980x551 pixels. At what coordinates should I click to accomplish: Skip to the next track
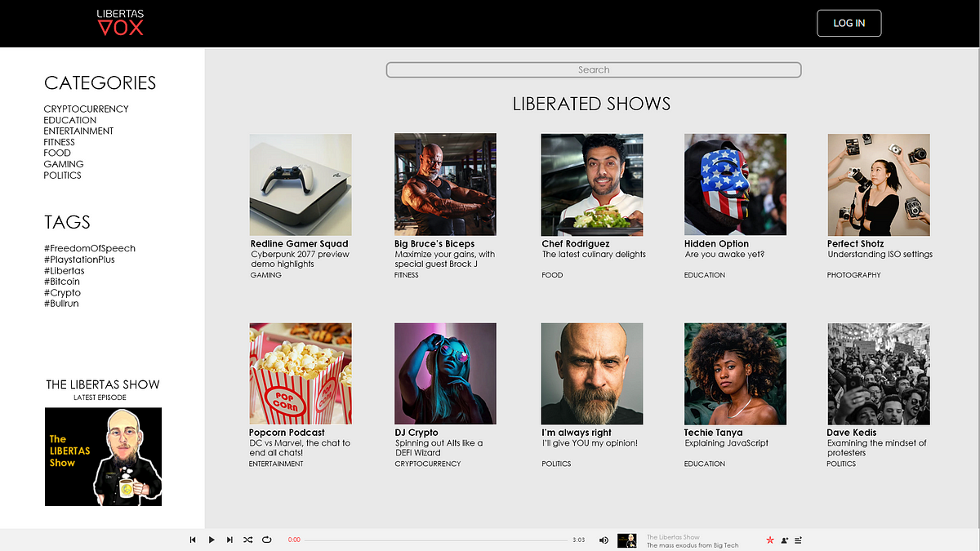229,540
